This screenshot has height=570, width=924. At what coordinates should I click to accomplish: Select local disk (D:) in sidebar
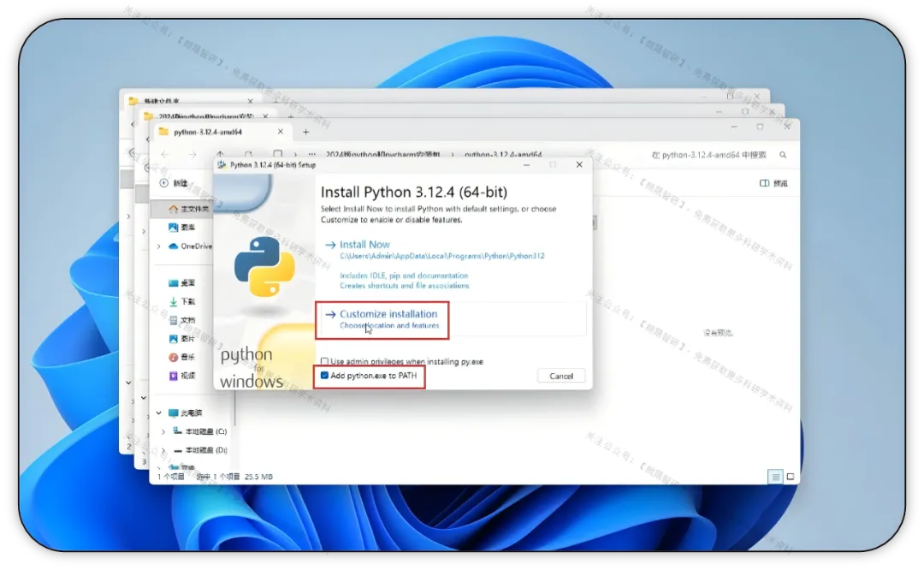(200, 449)
